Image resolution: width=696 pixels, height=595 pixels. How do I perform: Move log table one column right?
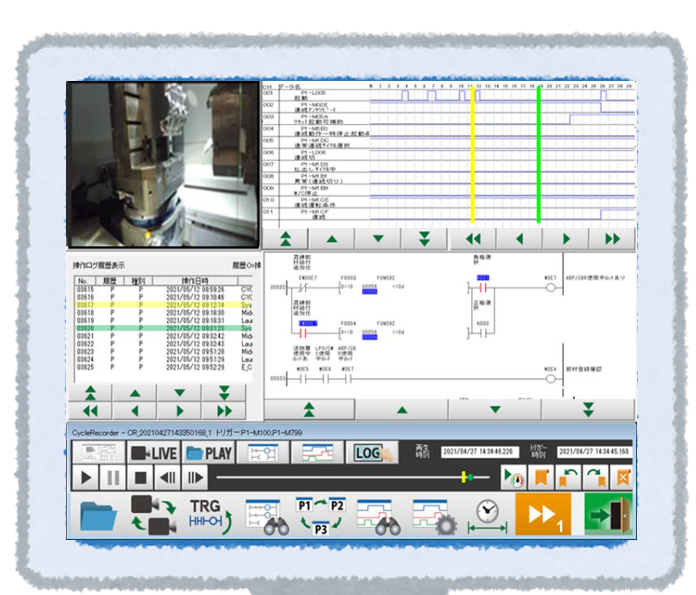click(180, 411)
